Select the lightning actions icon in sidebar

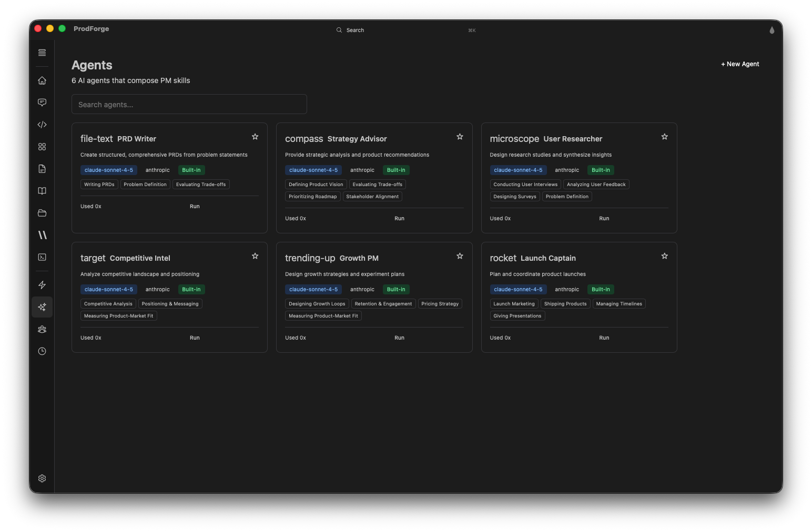pos(42,284)
